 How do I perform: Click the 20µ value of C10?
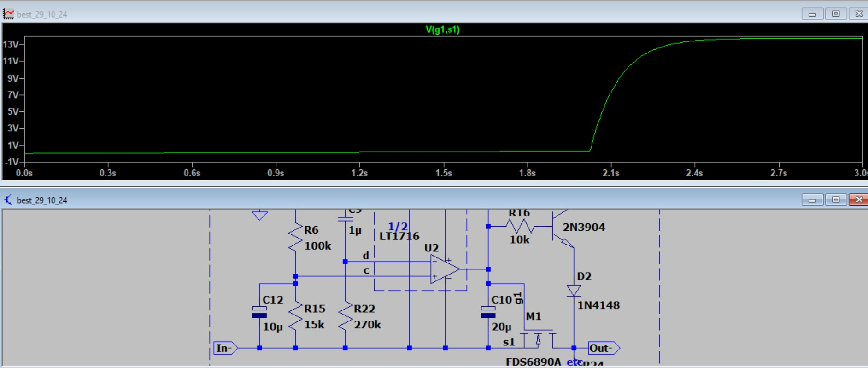coord(501,327)
